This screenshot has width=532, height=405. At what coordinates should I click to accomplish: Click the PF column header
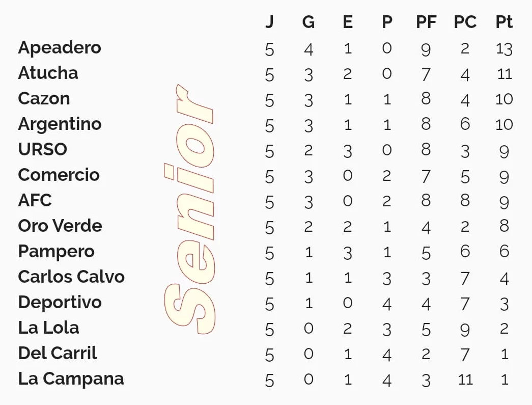tap(426, 22)
